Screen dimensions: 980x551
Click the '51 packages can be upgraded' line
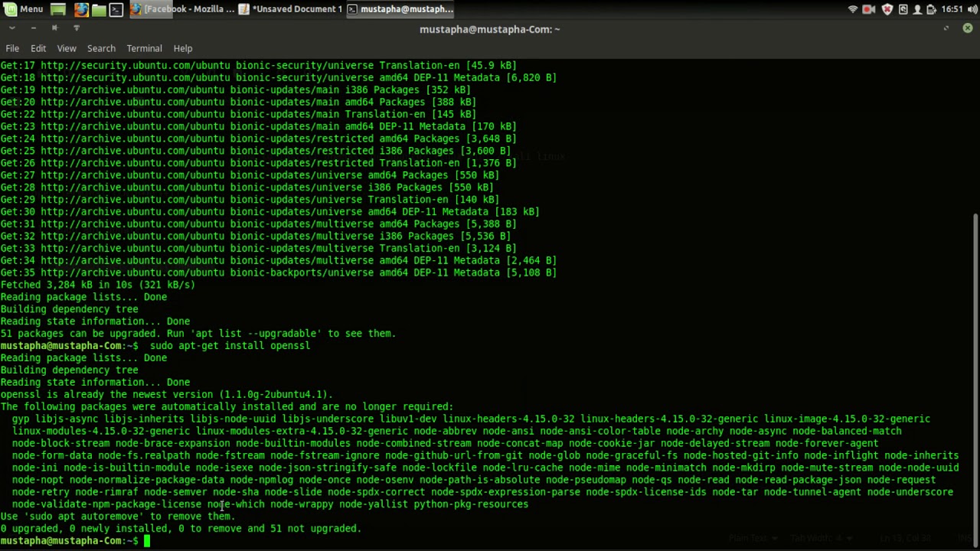pyautogui.click(x=198, y=334)
